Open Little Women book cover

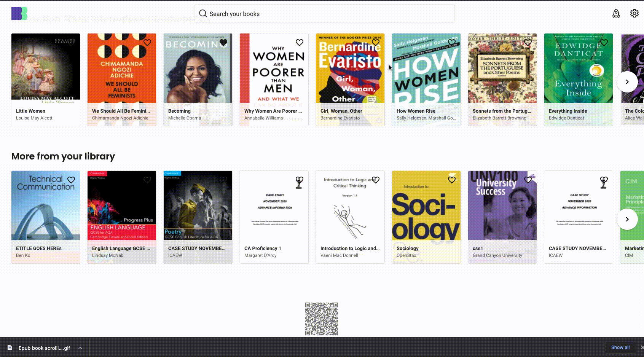point(46,68)
